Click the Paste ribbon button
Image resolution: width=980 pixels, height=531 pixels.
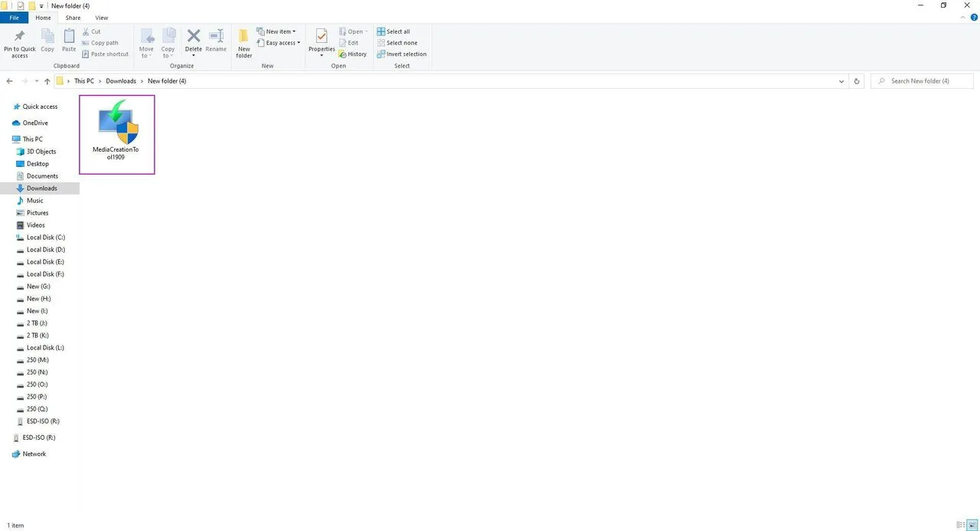tap(69, 41)
